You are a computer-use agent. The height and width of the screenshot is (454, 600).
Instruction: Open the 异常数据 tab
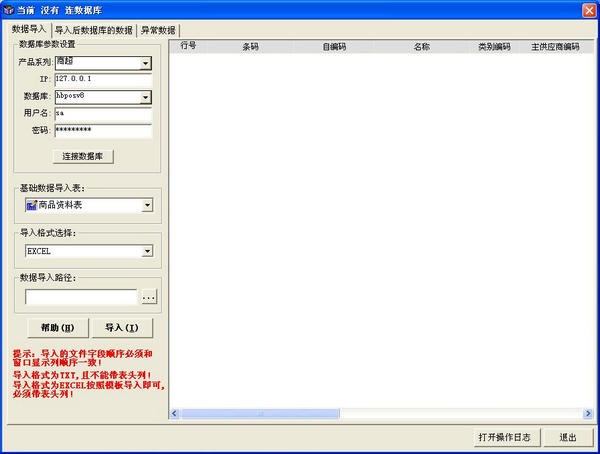coord(158,30)
